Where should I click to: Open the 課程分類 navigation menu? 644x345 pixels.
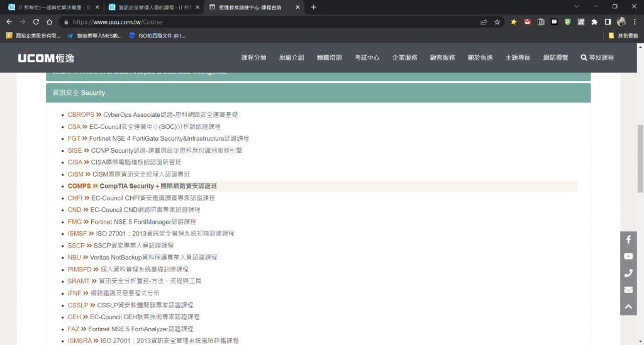pos(254,58)
